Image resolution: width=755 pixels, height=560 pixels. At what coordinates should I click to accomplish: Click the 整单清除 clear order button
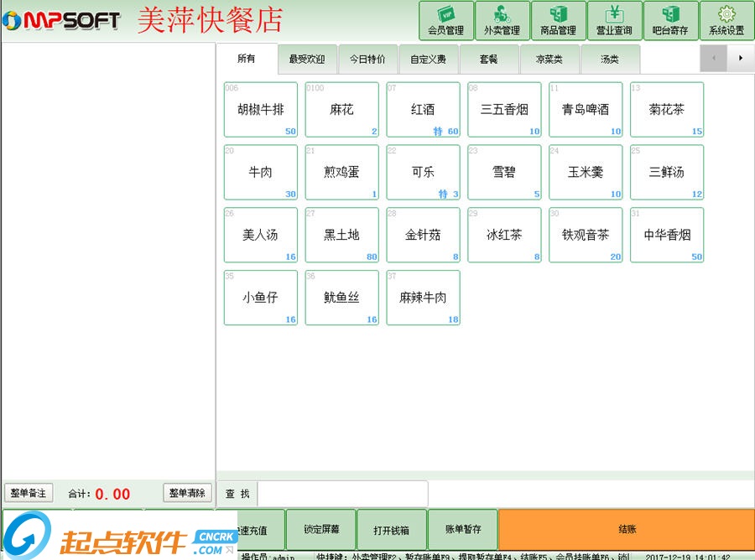(x=187, y=494)
